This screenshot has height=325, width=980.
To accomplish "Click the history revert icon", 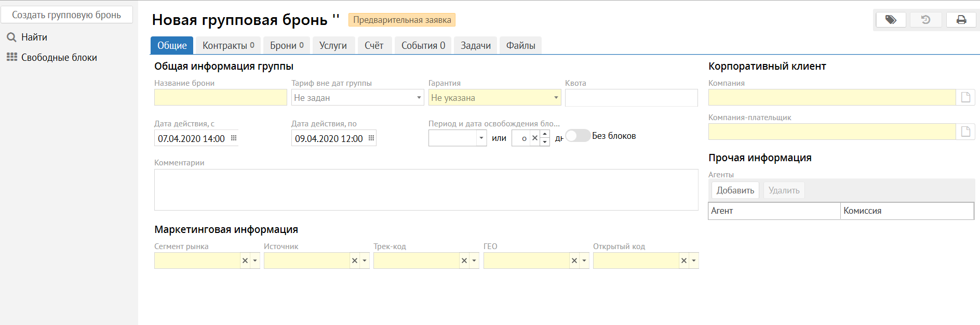I will [x=925, y=20].
